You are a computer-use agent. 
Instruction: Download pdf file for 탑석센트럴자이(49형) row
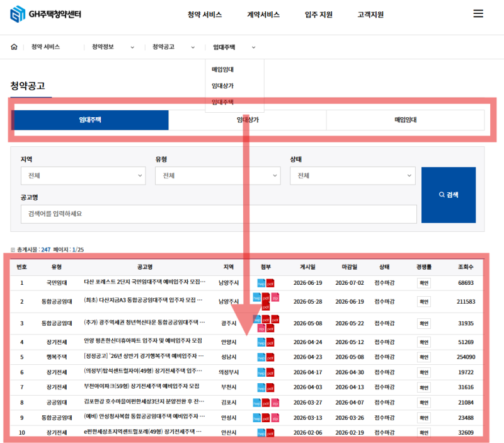[x=270, y=372]
